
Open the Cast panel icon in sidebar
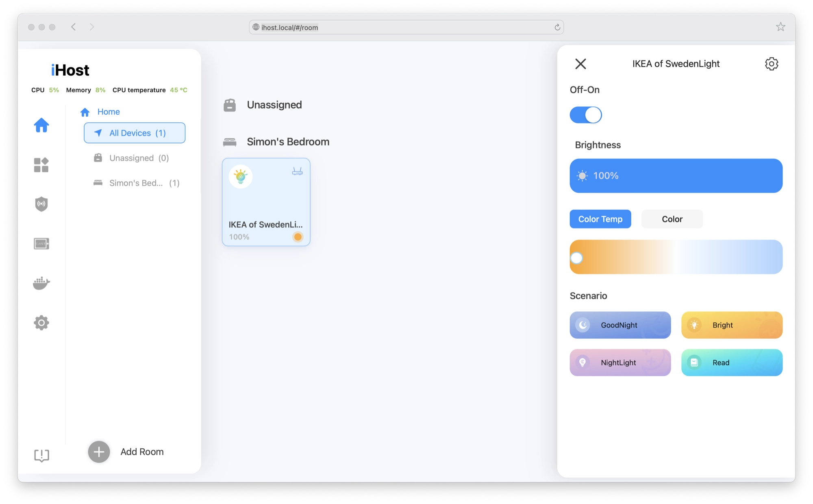coord(41,243)
